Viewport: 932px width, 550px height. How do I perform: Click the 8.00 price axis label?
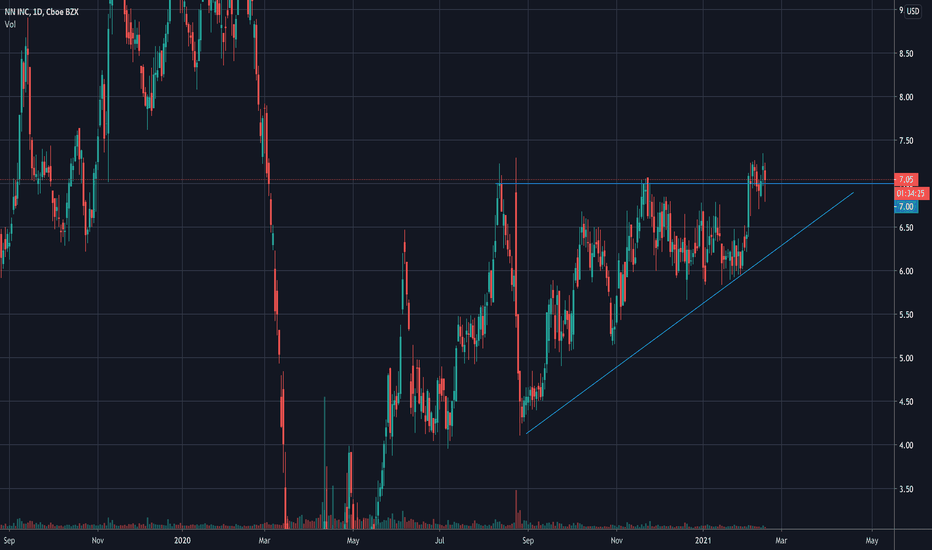point(906,97)
